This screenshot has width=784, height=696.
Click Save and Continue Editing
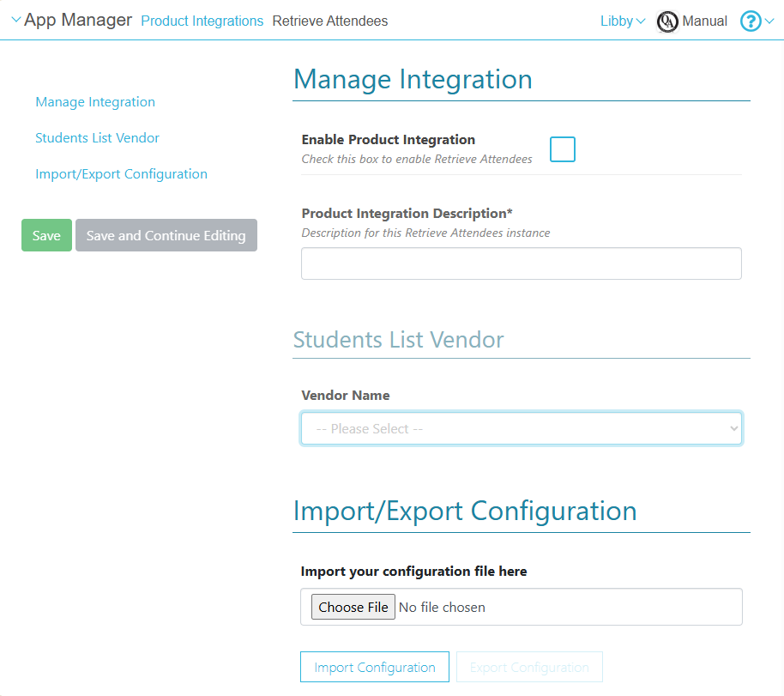pyautogui.click(x=166, y=235)
